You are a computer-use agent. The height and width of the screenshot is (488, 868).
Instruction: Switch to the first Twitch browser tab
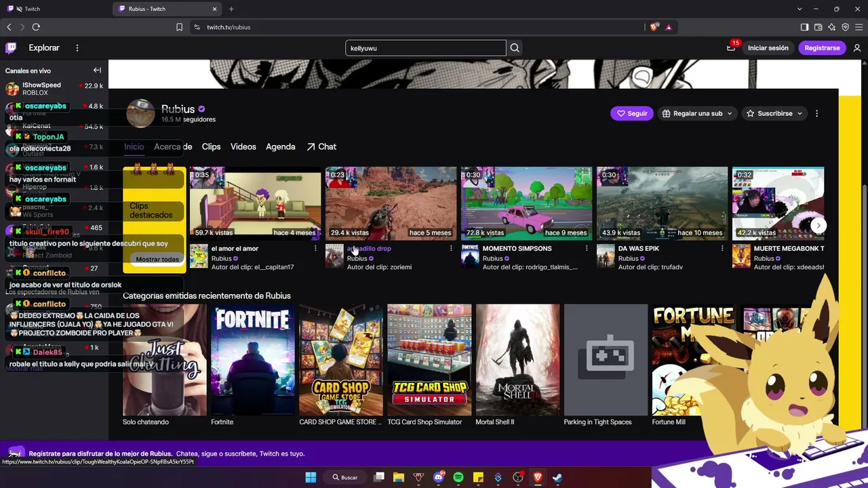point(57,9)
